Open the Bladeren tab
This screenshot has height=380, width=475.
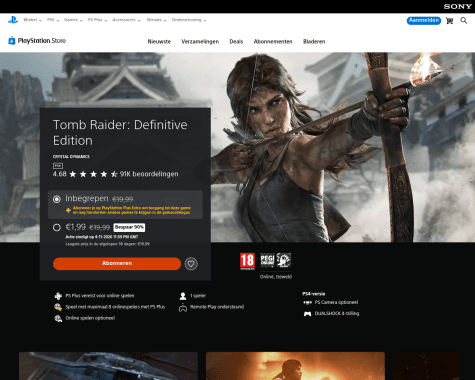click(x=314, y=42)
